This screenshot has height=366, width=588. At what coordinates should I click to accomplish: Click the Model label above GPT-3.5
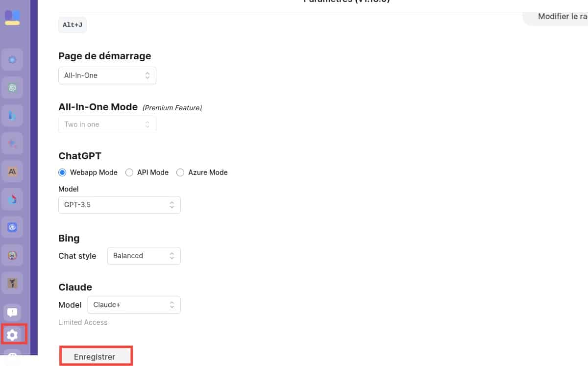(69, 189)
